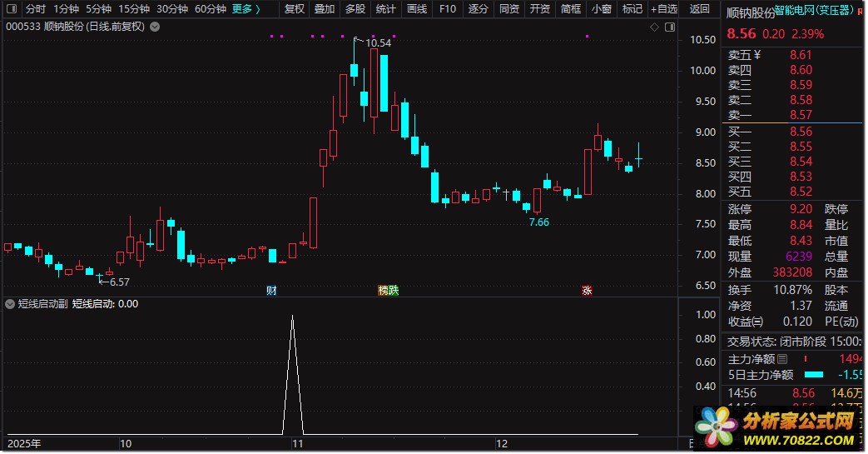The image size is (868, 454).
Task: Open the 小窗 mini window
Action: [x=601, y=9]
